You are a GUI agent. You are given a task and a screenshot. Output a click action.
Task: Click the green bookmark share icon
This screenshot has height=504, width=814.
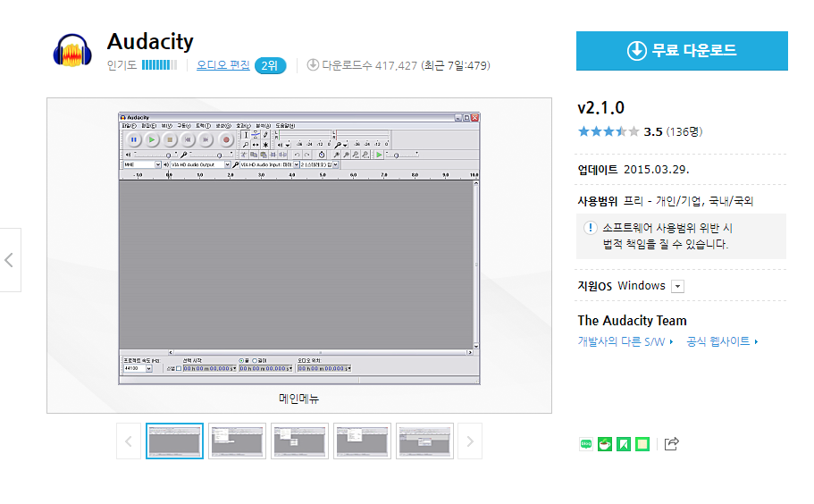coord(624,444)
